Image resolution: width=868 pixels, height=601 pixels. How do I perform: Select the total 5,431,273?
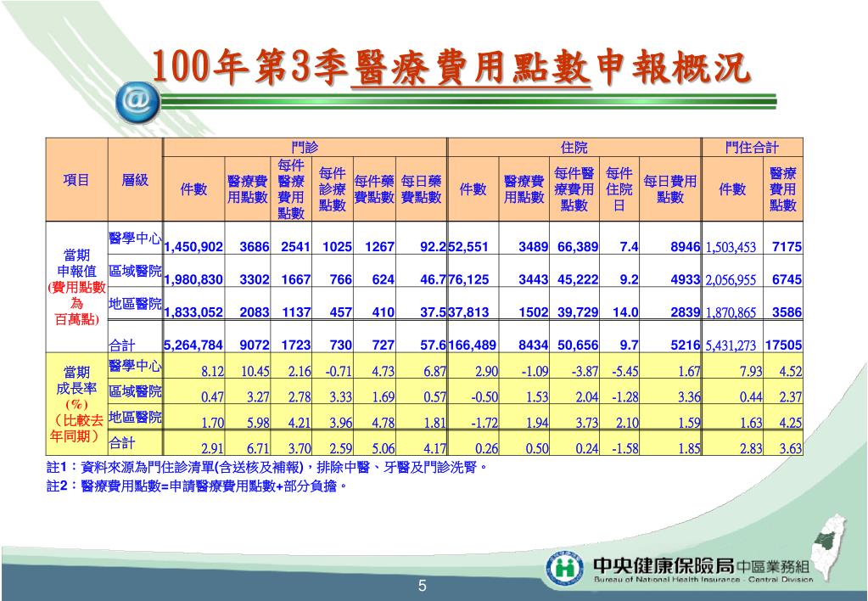(731, 345)
